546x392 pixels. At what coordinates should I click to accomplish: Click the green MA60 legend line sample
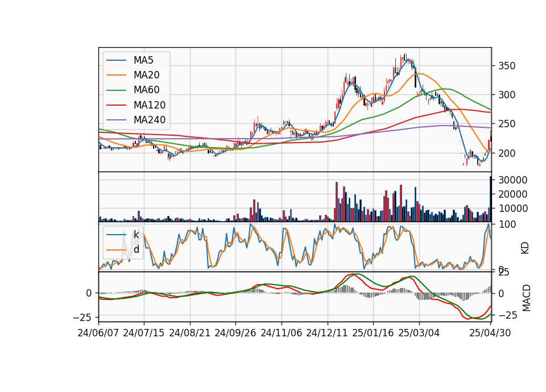(116, 90)
